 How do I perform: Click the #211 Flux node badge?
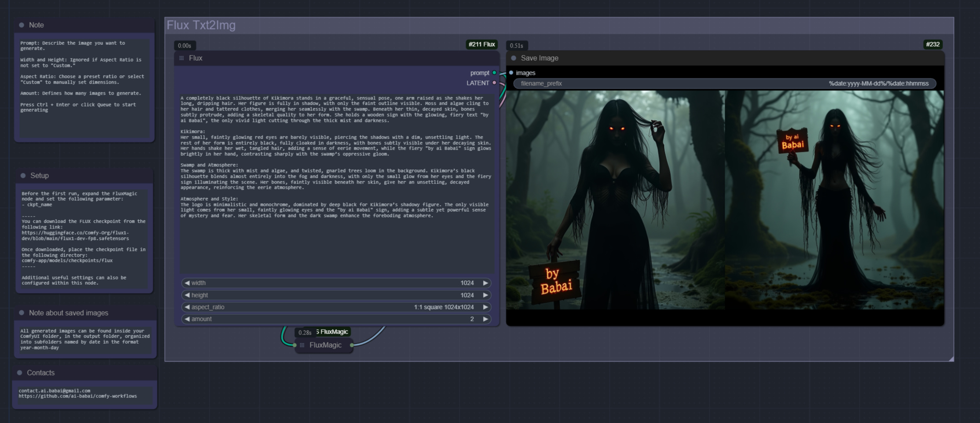[x=482, y=44]
